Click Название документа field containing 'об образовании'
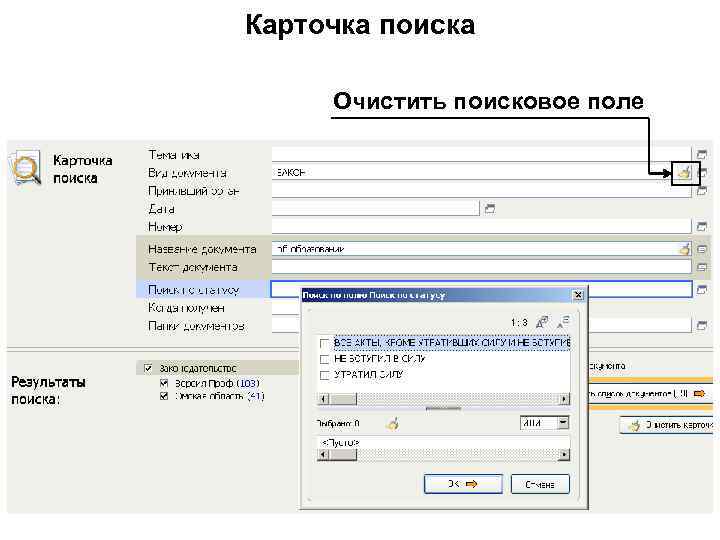 point(481,249)
